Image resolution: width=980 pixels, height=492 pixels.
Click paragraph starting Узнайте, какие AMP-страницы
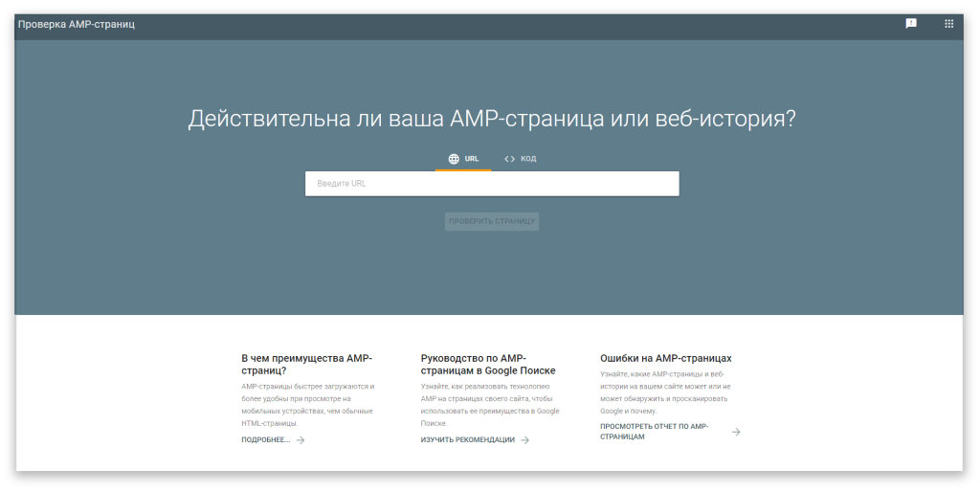[x=665, y=392]
